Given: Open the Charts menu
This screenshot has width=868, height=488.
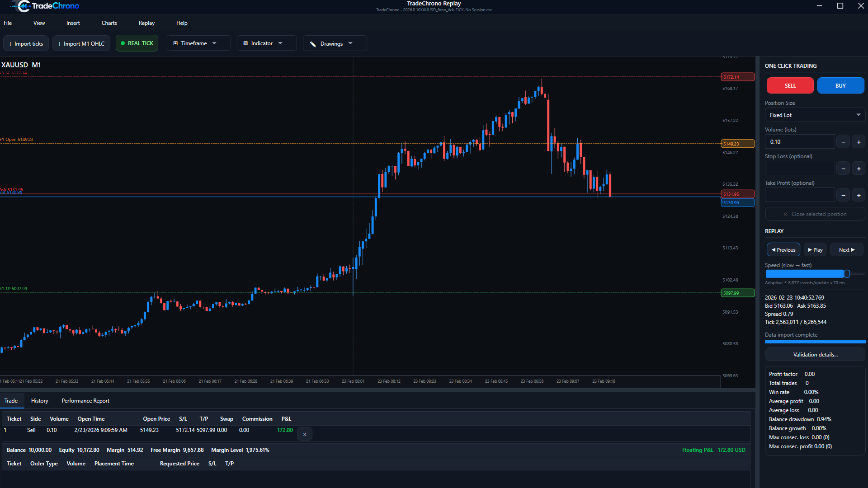Looking at the screenshot, I should [109, 23].
